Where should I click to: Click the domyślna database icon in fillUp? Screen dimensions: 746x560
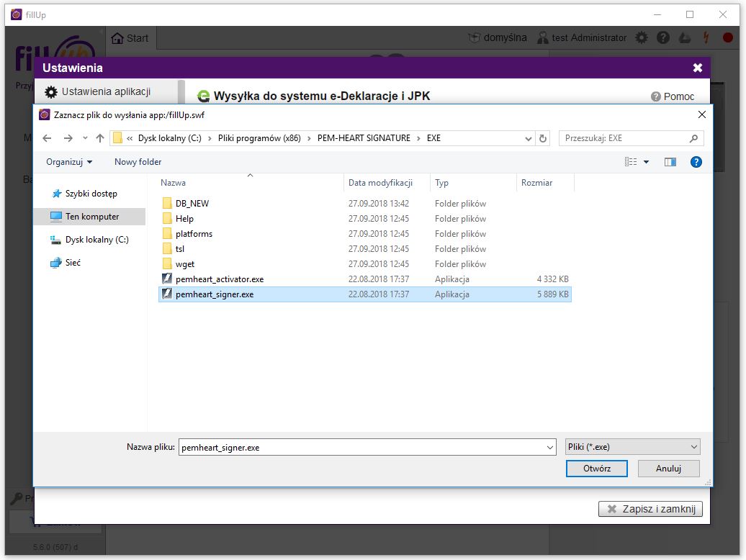tap(475, 37)
